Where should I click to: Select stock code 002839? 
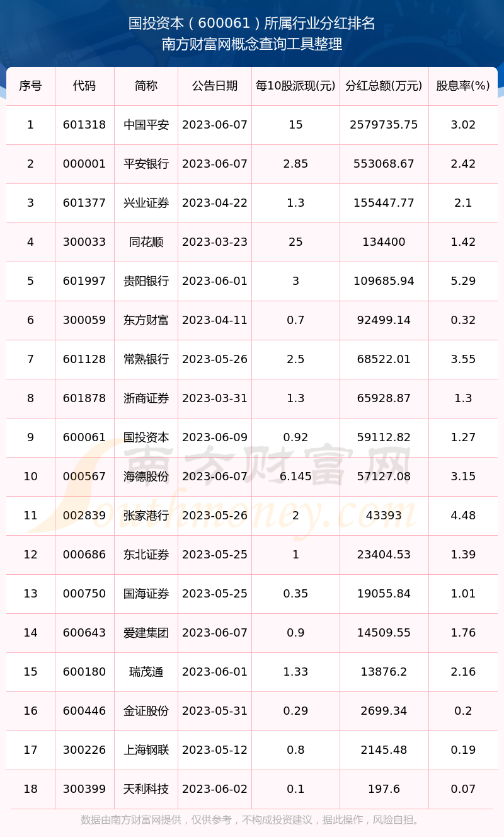point(84,516)
